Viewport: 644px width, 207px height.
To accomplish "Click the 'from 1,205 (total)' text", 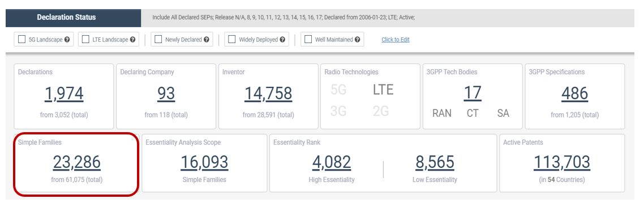I will tap(574, 115).
